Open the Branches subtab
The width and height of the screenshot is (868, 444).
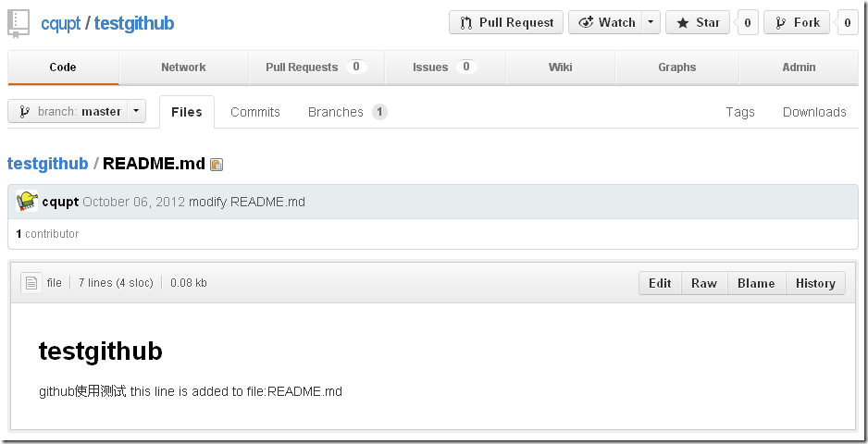point(347,112)
